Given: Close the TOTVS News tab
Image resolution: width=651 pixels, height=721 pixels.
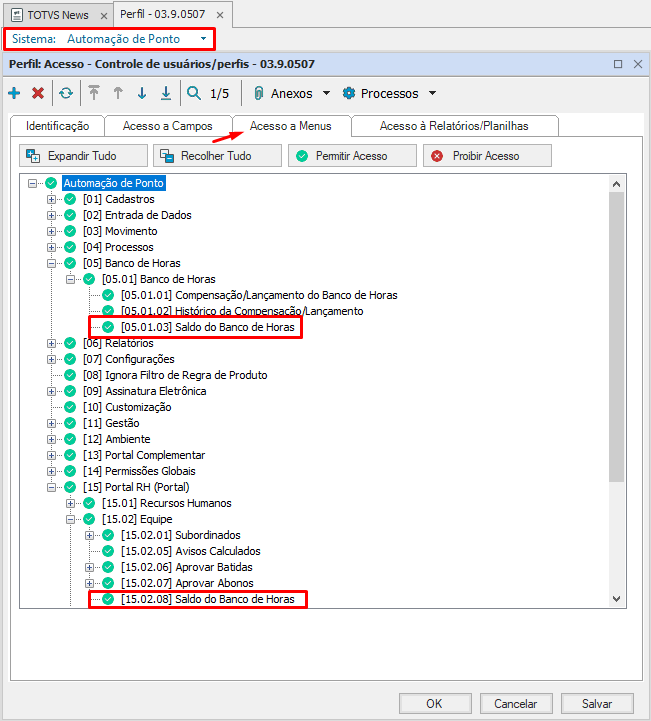Looking at the screenshot, I should coord(104,16).
